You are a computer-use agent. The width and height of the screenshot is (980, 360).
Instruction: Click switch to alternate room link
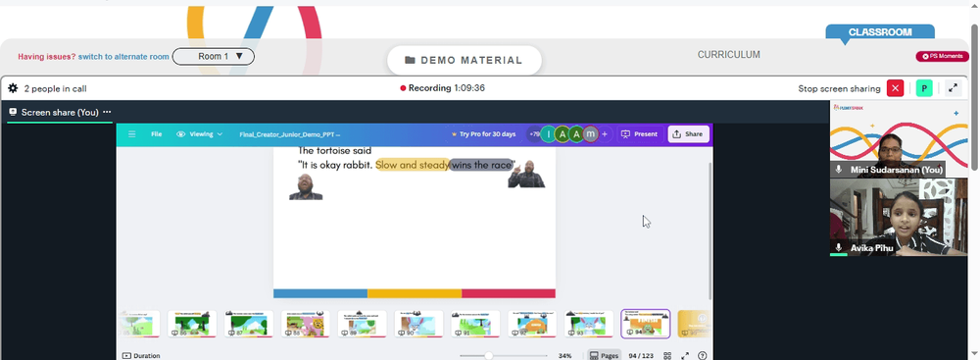point(123,56)
